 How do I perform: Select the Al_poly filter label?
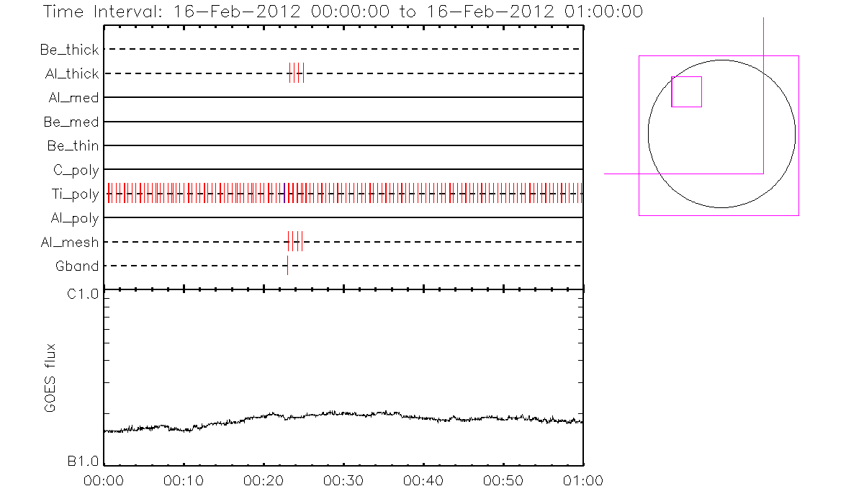pyautogui.click(x=74, y=218)
